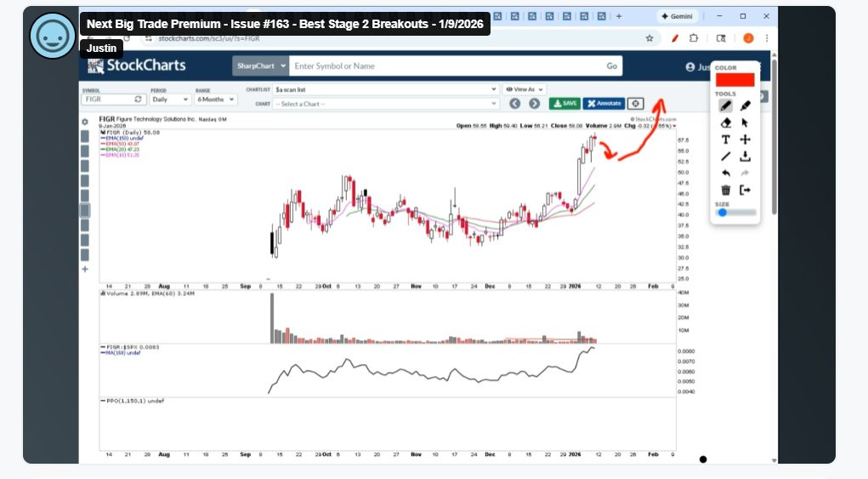Image resolution: width=868 pixels, height=479 pixels.
Task: Click the red color swatch
Action: pos(735,80)
